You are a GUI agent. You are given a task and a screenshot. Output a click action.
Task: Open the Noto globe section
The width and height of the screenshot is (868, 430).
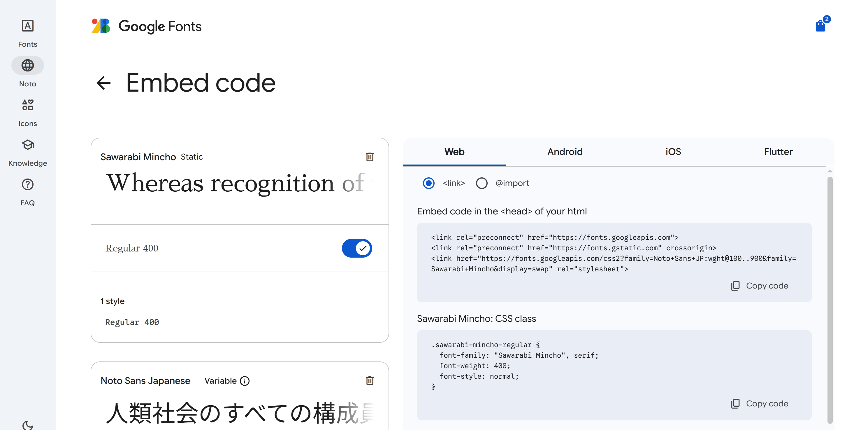[x=28, y=73]
